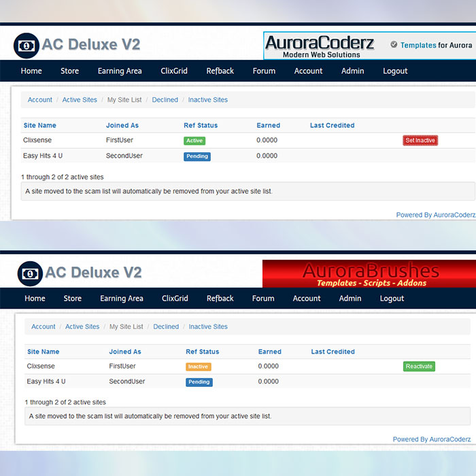Viewport: 476px width, 476px height.
Task: Select Clixsense site name in the bottom table
Action: [41, 366]
